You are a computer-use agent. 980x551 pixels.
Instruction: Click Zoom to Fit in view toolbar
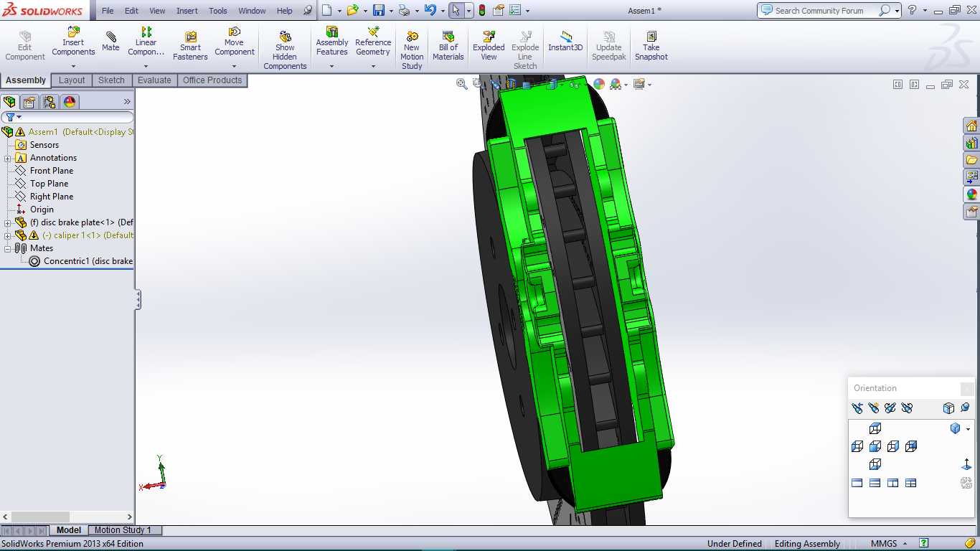tap(462, 84)
